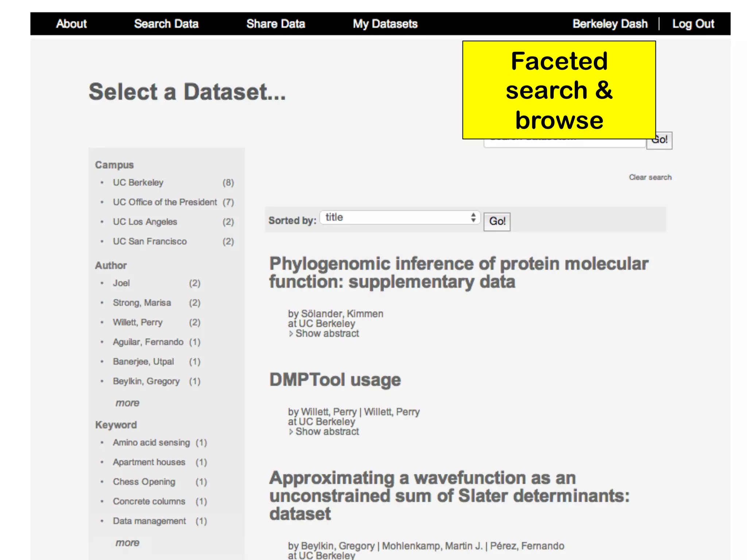Open Phylogenomic inference of protein dataset title
Image resolution: width=747 pixels, height=560 pixels.
(x=459, y=273)
